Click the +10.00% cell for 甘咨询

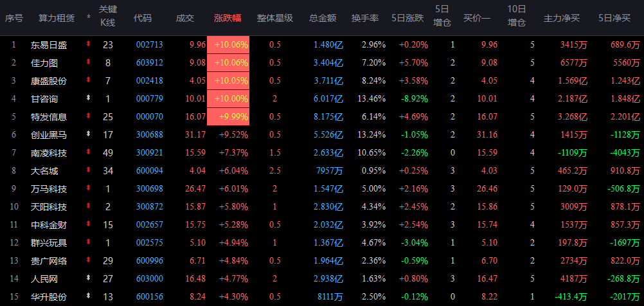coord(228,98)
